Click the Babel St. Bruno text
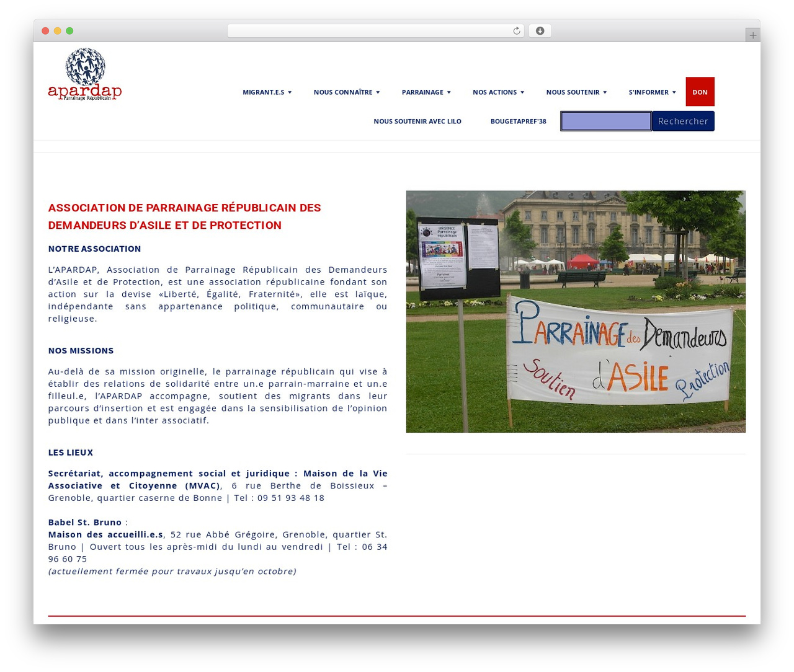This screenshot has width=794, height=672. click(x=85, y=522)
